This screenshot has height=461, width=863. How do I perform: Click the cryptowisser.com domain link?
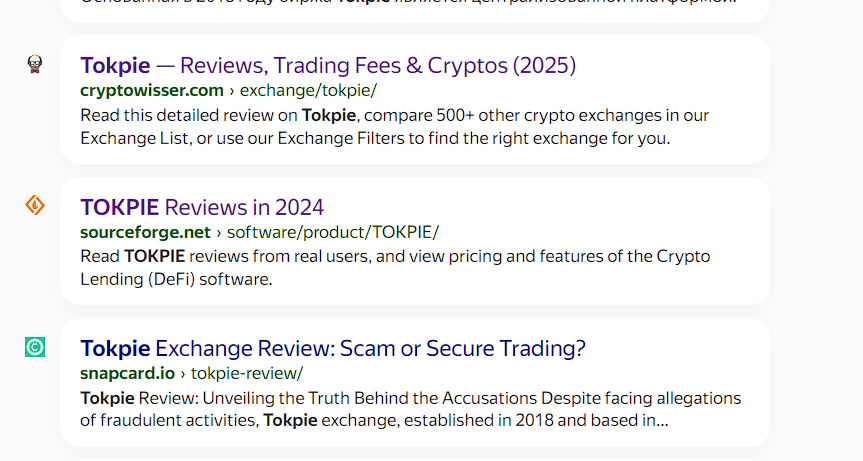click(152, 90)
